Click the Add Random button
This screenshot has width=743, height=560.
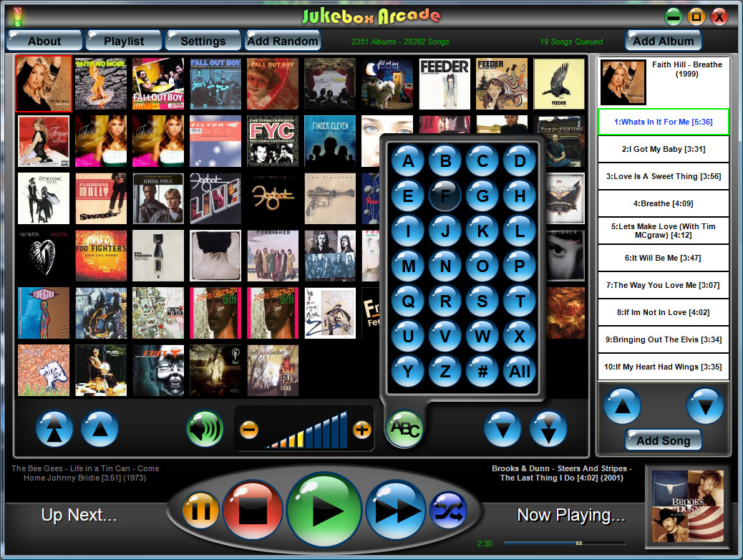pos(283,41)
